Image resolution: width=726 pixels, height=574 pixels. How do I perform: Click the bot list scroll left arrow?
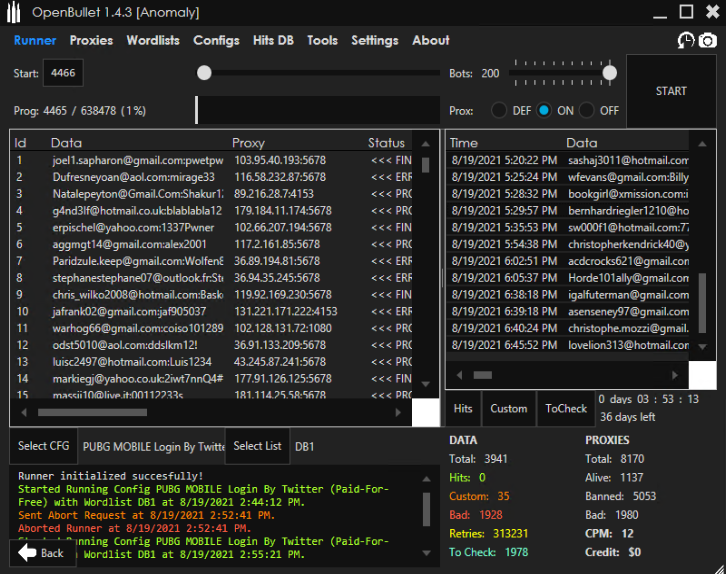click(x=24, y=412)
